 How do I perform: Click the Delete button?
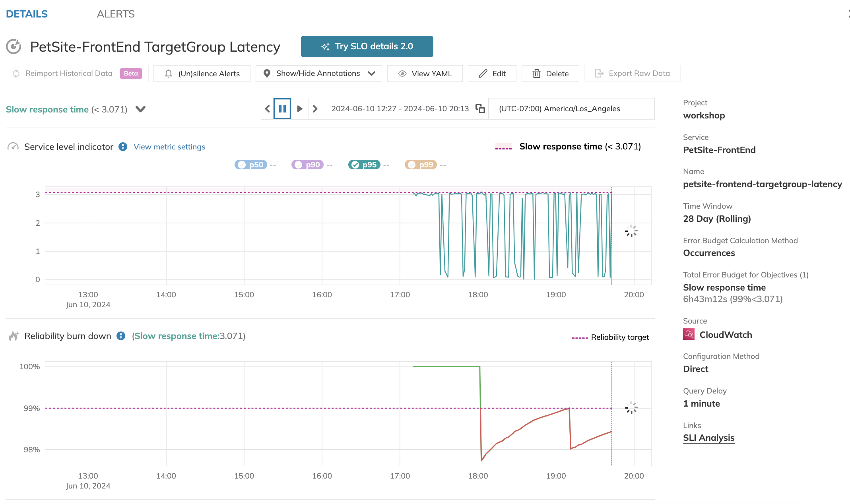pos(550,74)
